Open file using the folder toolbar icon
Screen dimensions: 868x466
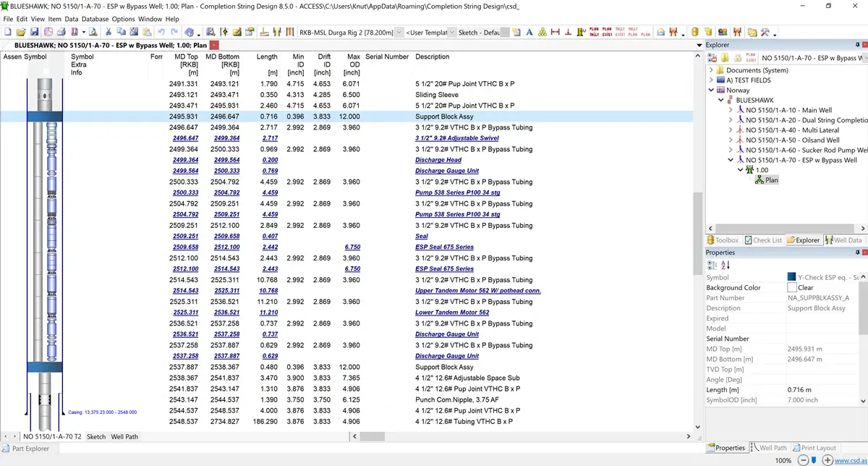click(x=21, y=33)
